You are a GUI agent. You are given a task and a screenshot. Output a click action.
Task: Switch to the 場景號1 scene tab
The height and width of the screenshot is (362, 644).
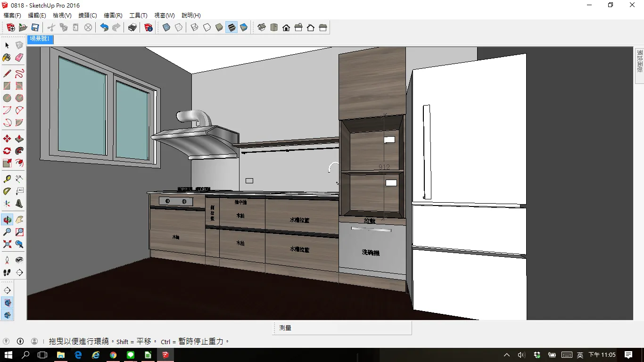[40, 39]
